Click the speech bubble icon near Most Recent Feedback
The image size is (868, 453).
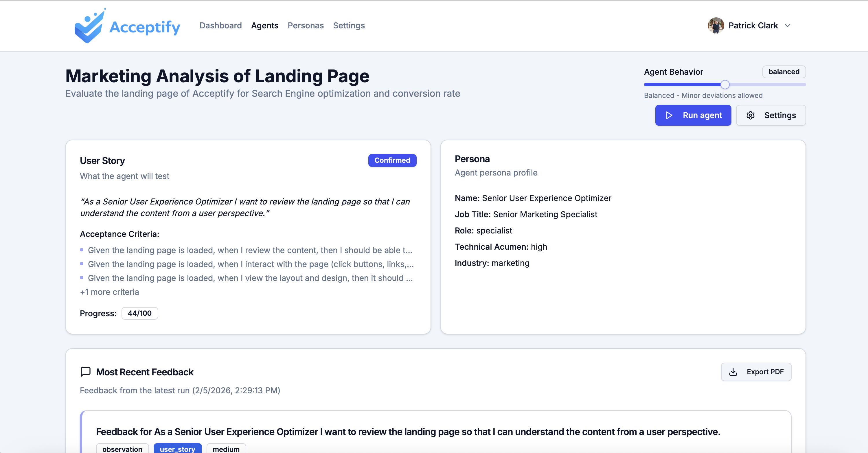click(85, 372)
